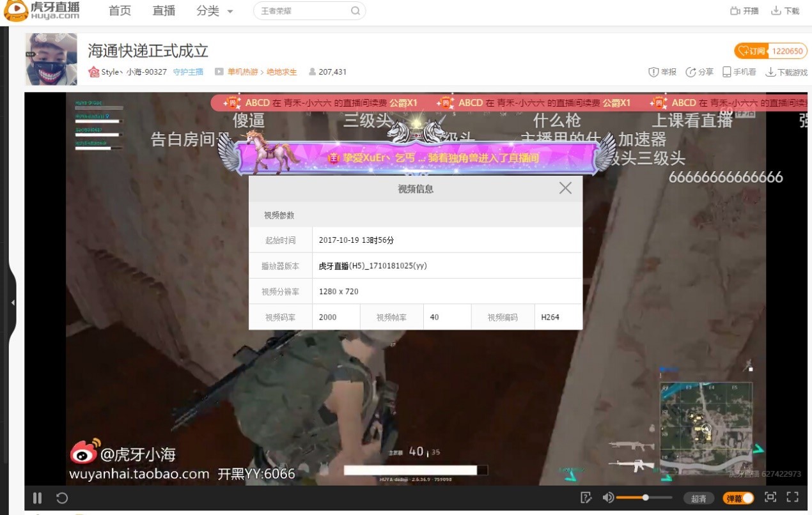The height and width of the screenshot is (515, 812).
Task: Click the gift/feedback icon beside volume
Action: click(586, 497)
